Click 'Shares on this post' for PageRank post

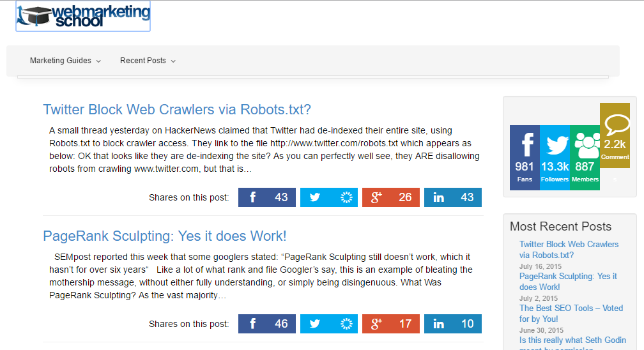coord(189,324)
